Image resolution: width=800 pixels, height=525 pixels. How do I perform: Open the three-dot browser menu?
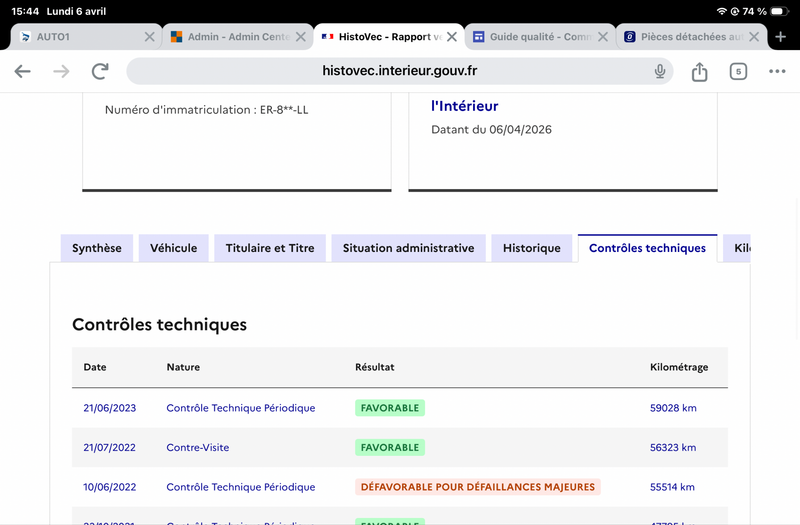coord(777,71)
